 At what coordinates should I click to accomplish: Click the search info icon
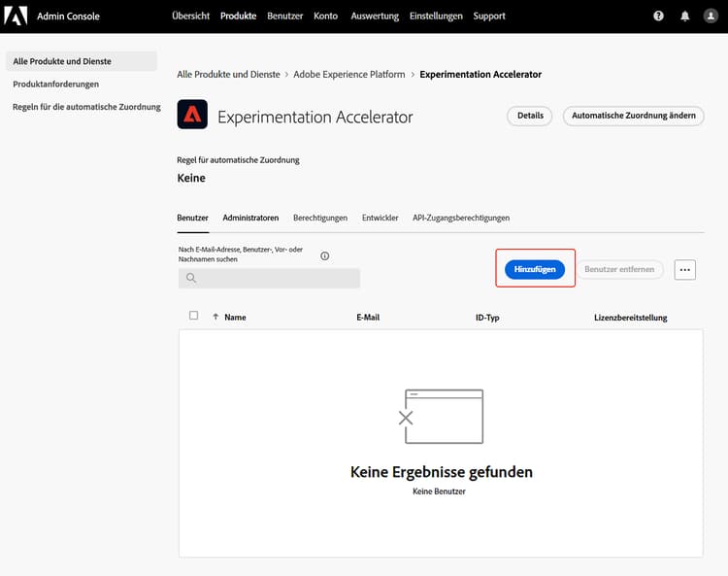[324, 256]
